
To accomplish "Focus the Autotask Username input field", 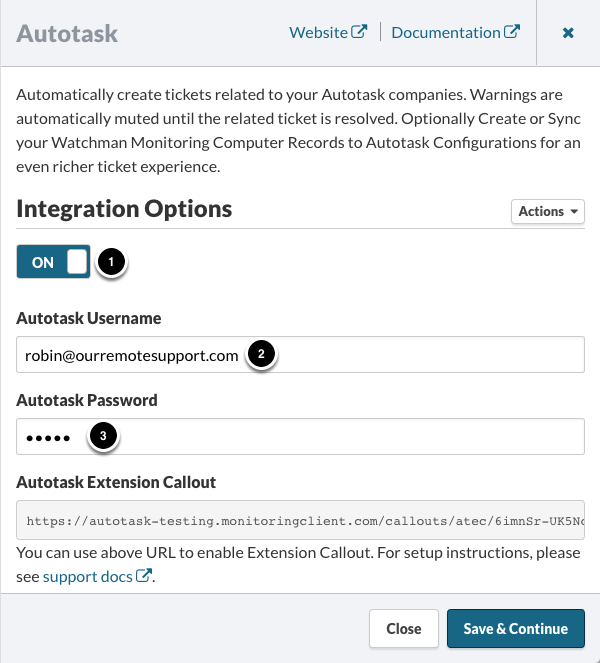I will 420,355.
